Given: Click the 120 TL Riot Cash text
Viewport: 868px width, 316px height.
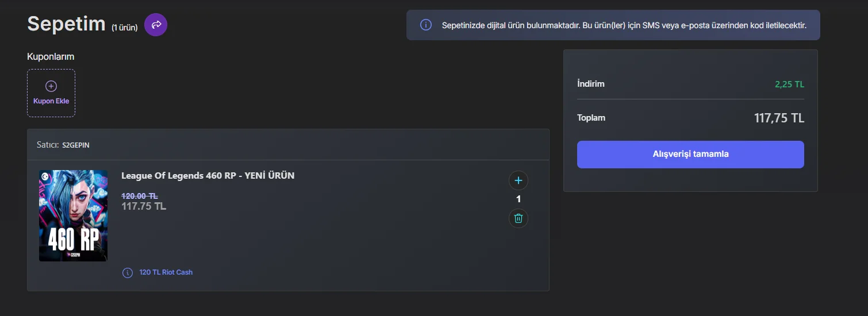Looking at the screenshot, I should [166, 272].
